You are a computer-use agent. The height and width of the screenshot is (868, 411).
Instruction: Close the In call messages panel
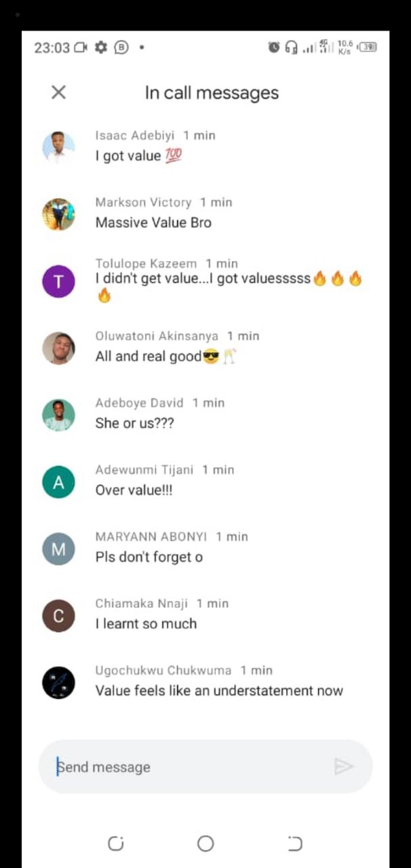pyautogui.click(x=59, y=92)
